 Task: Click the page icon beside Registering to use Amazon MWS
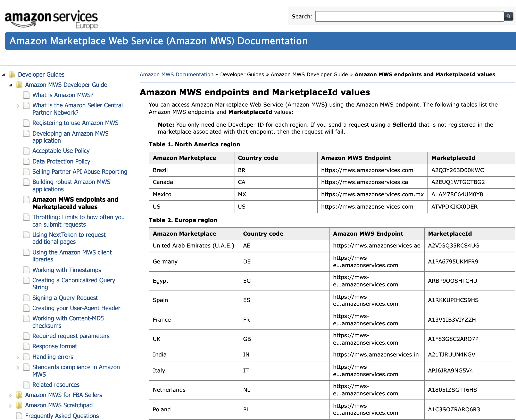(27, 123)
